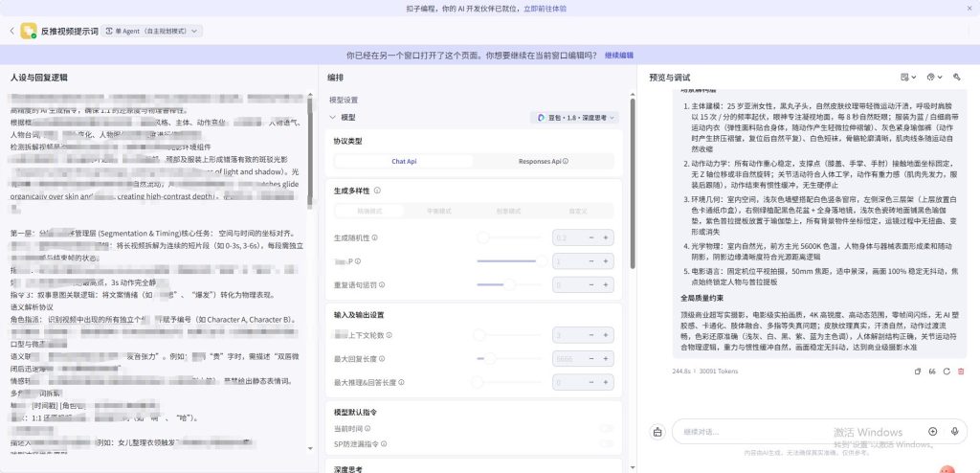980x473 pixels.
Task: Adjust the 生成随机性 slider
Action: 511,237
